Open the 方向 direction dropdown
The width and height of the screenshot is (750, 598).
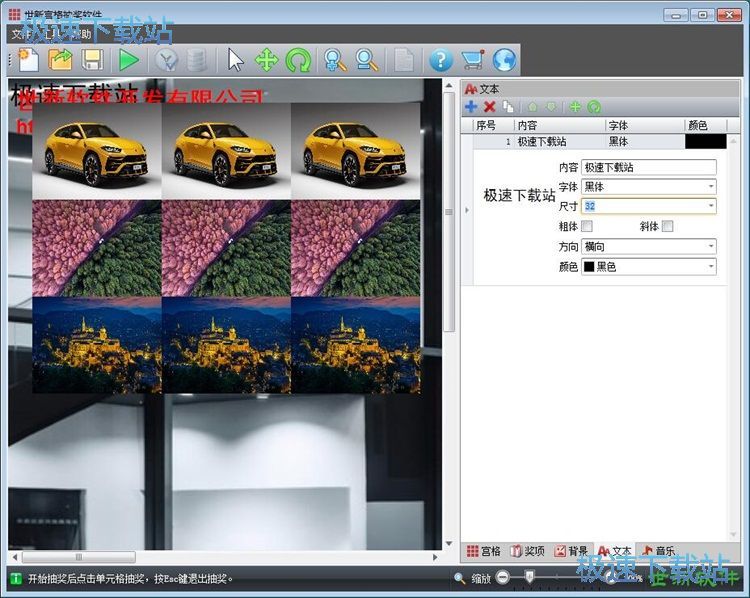point(711,246)
